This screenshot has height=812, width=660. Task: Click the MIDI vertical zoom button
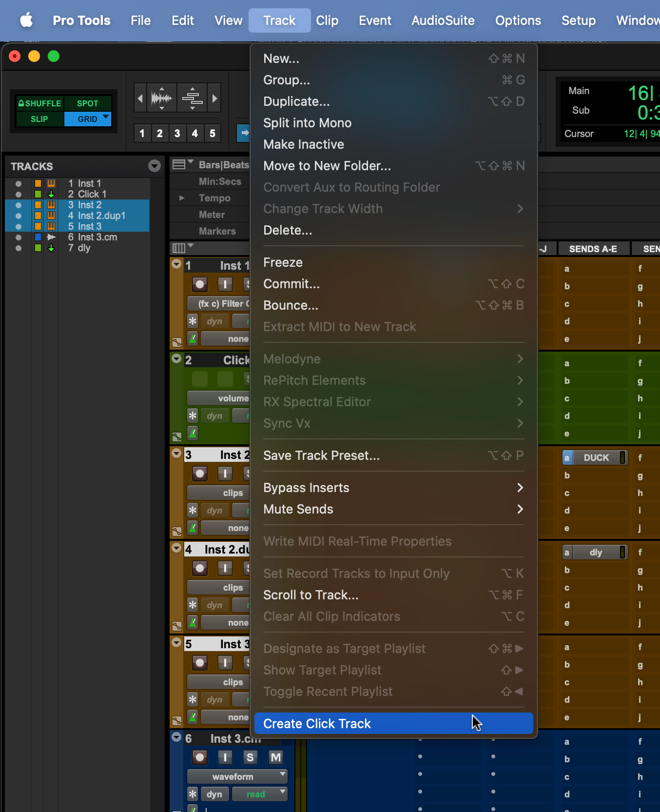193,99
